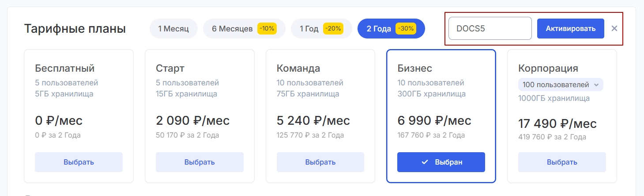
Task: Click the -10% discount badge
Action: tap(267, 29)
